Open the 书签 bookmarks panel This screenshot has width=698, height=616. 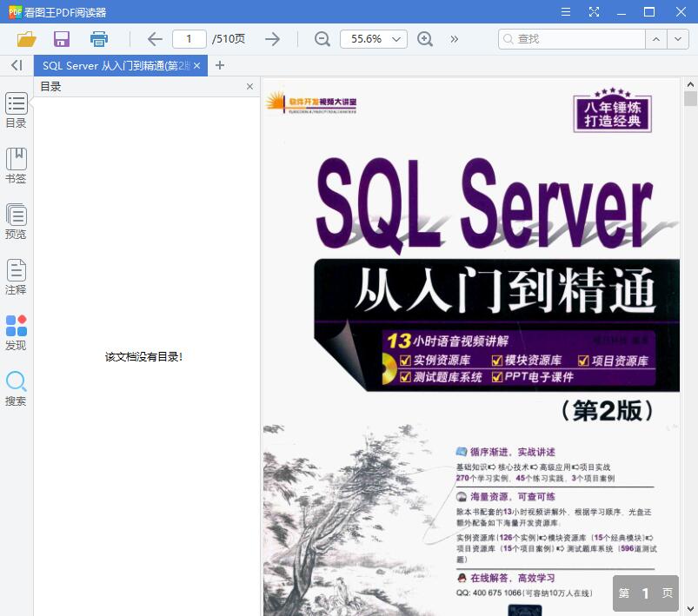(16, 166)
